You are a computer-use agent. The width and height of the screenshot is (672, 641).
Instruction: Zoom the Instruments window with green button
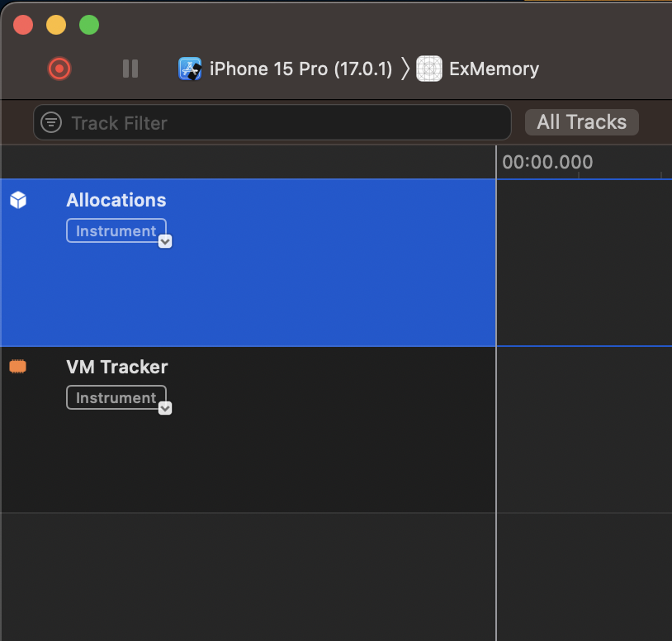(x=89, y=25)
